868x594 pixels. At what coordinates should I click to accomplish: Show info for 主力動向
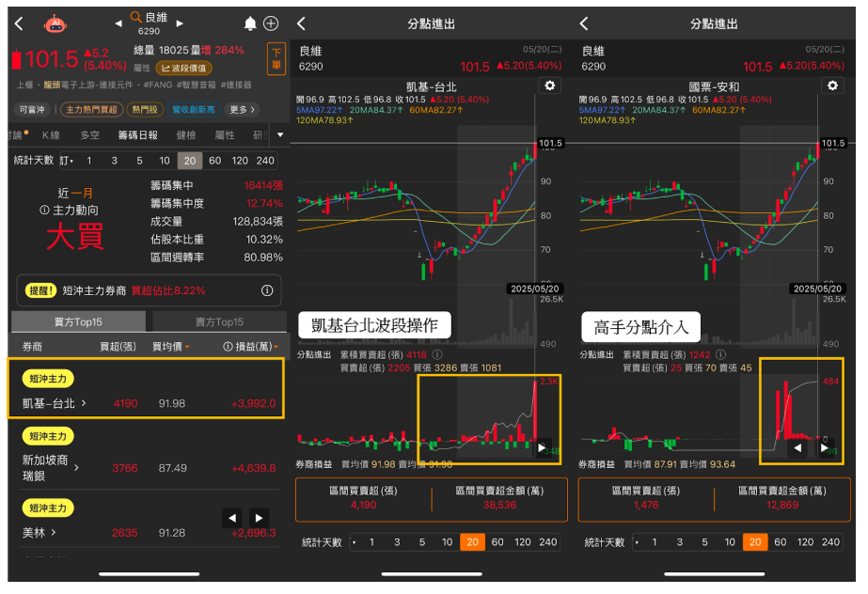tap(44, 211)
